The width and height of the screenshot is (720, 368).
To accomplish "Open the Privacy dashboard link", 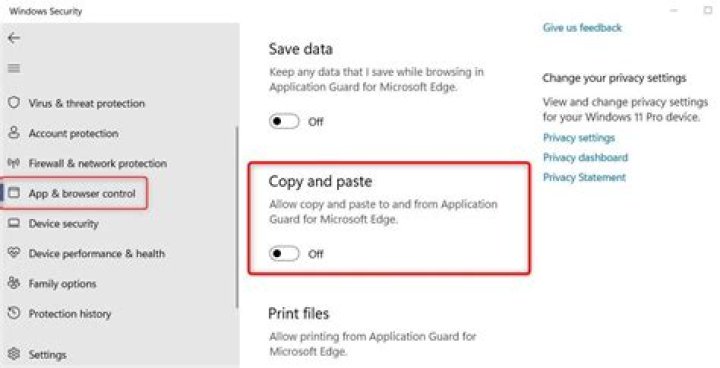I will (x=585, y=158).
